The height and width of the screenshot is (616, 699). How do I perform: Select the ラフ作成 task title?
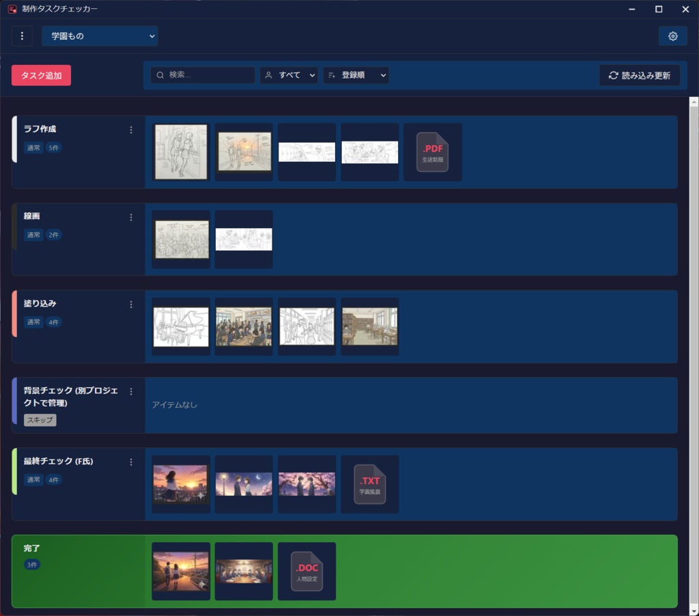click(x=40, y=129)
